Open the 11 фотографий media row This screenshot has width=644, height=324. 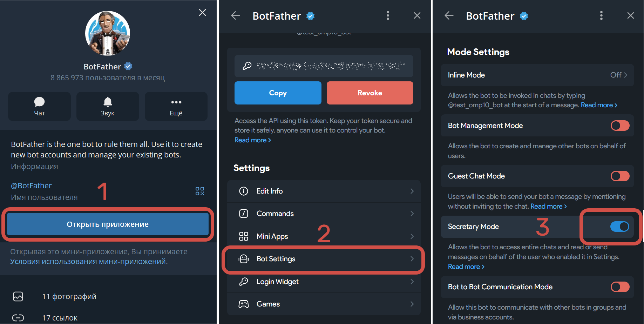108,297
